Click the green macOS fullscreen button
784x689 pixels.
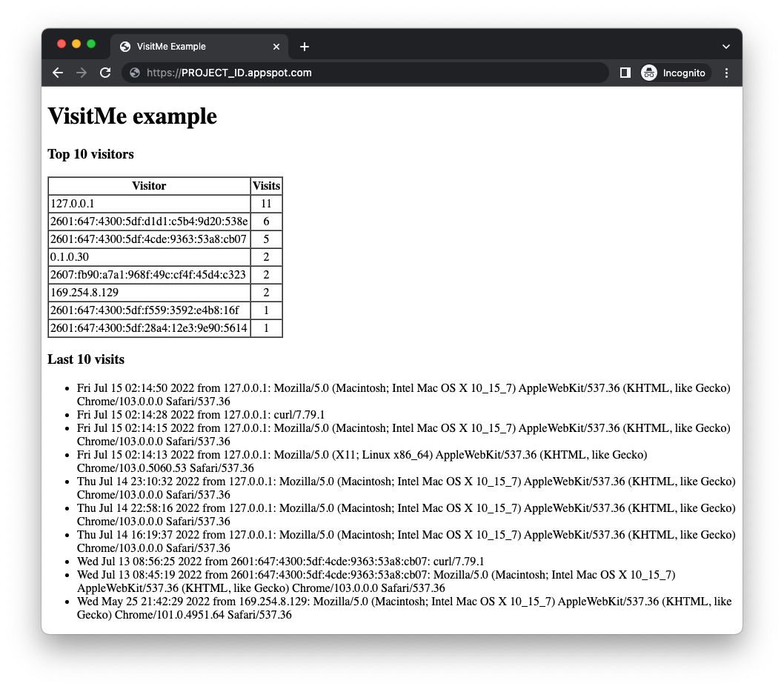(x=91, y=44)
